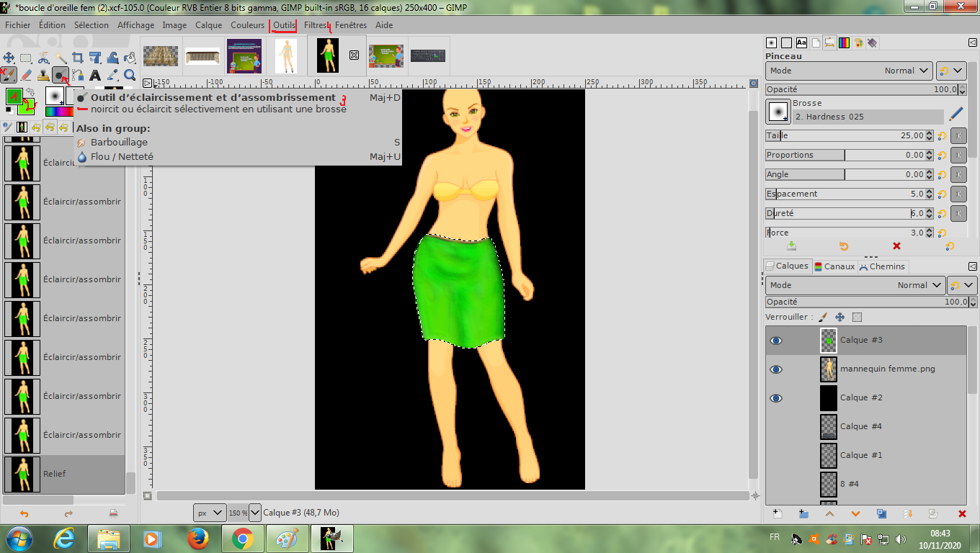
Task: Create a new layer group
Action: click(803, 513)
